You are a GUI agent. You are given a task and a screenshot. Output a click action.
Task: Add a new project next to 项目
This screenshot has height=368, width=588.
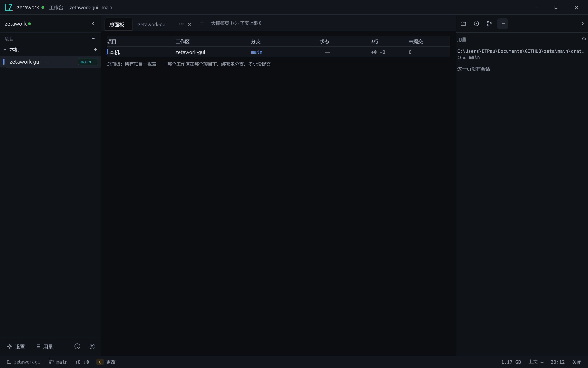click(93, 38)
